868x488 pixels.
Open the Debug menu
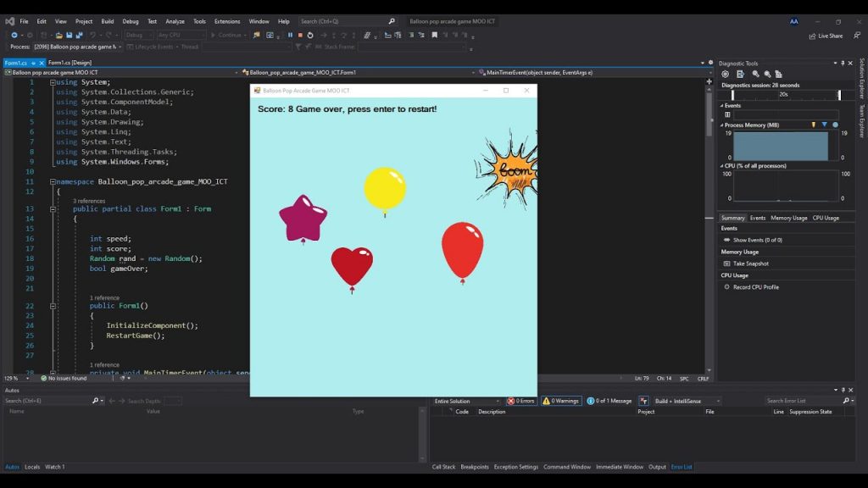click(x=130, y=21)
